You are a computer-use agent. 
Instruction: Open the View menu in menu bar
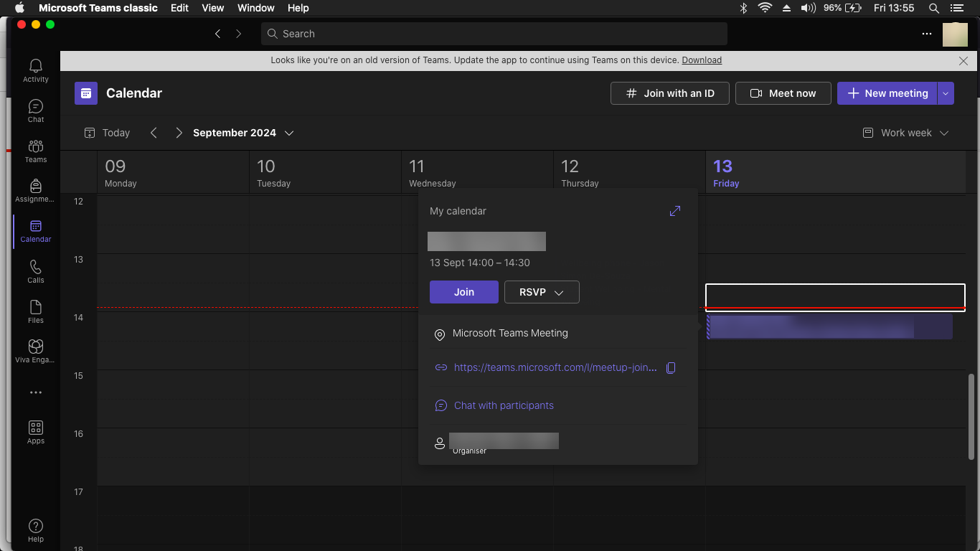pyautogui.click(x=213, y=8)
